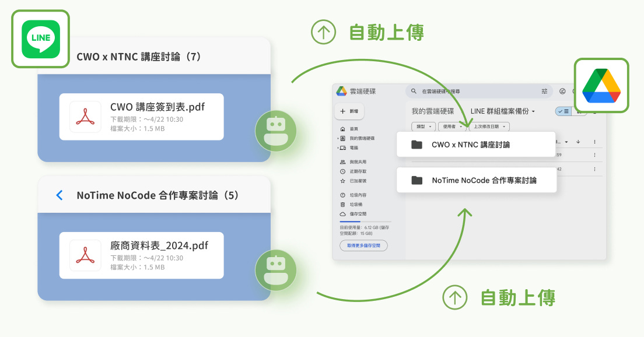
Task: Open more actions for the :59 row
Action: [594, 155]
